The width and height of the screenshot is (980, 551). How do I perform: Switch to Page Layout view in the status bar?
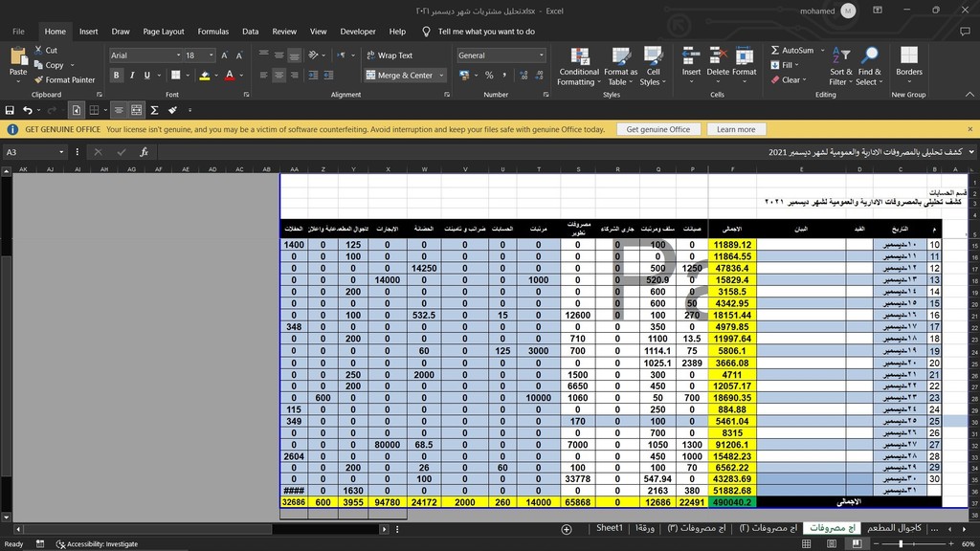832,544
